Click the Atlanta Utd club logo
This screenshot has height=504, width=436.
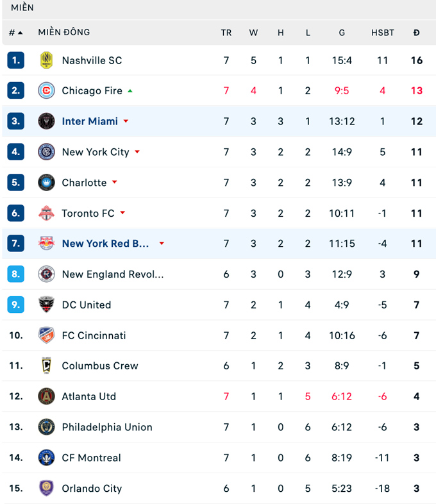[46, 396]
